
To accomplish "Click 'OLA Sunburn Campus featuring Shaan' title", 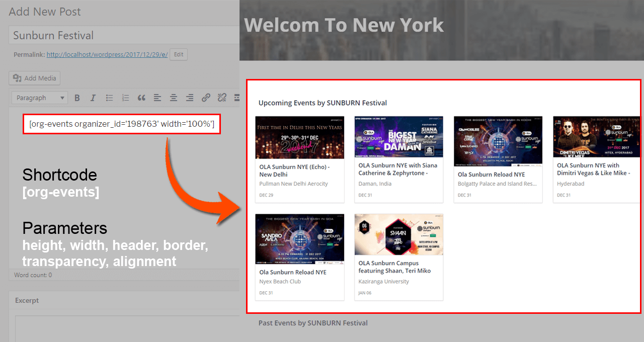I will point(394,267).
